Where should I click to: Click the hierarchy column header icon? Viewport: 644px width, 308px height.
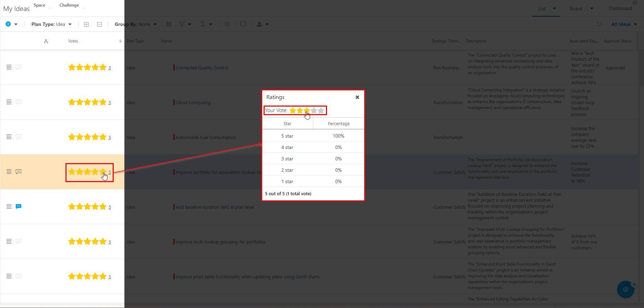pos(46,41)
